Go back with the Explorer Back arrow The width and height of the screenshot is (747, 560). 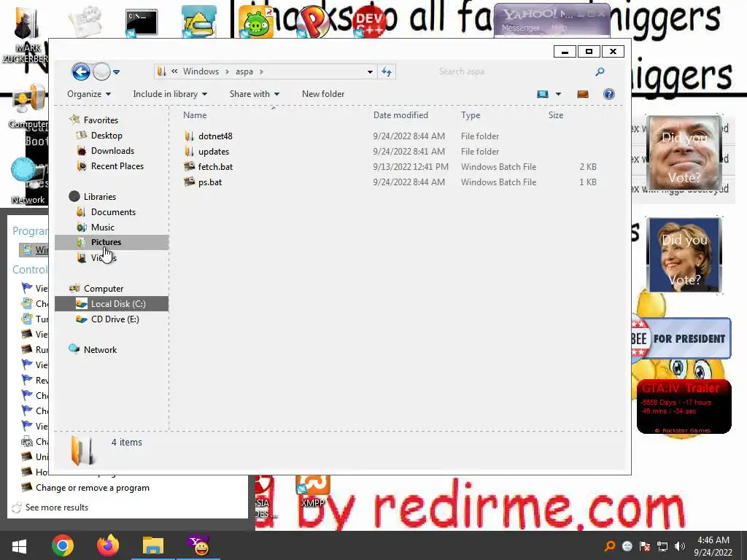tap(81, 72)
